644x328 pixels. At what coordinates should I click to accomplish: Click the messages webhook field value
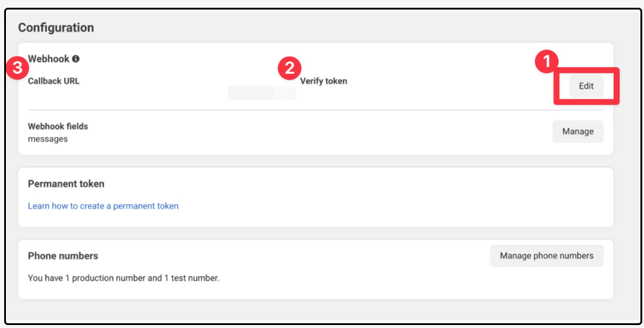(48, 139)
